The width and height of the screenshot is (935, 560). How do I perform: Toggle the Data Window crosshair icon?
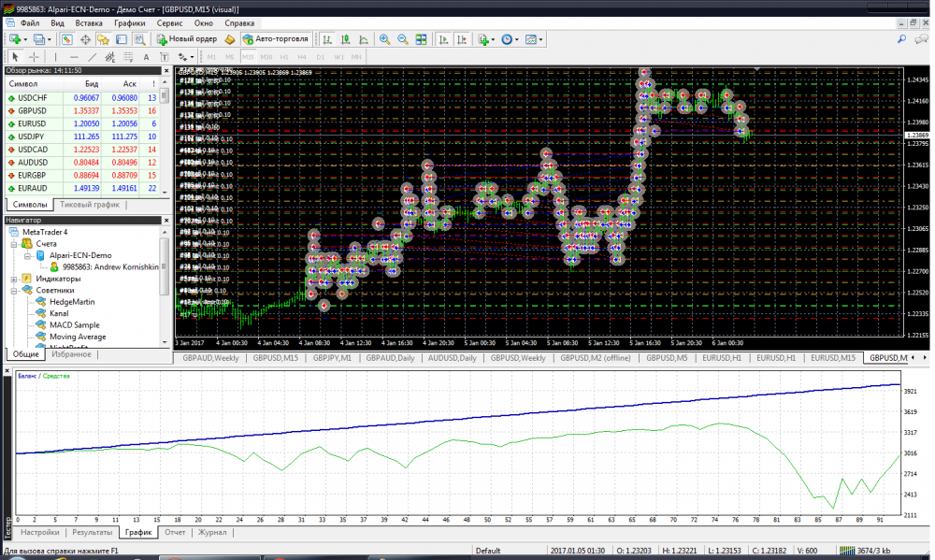click(85, 39)
